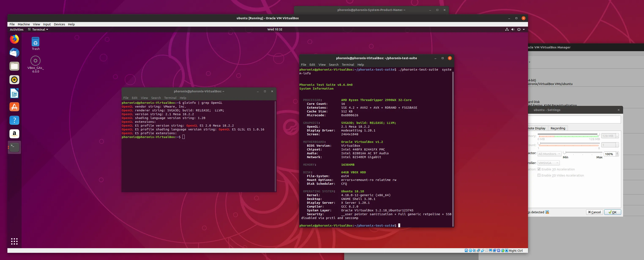
Task: Click Cancel in ubuntu Settings dialog
Action: pos(594,212)
